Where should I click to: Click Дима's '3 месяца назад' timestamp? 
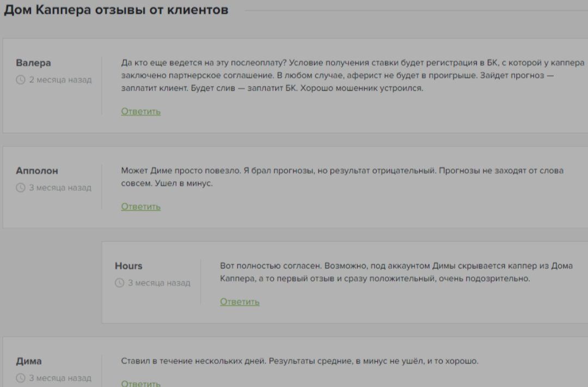(60, 378)
